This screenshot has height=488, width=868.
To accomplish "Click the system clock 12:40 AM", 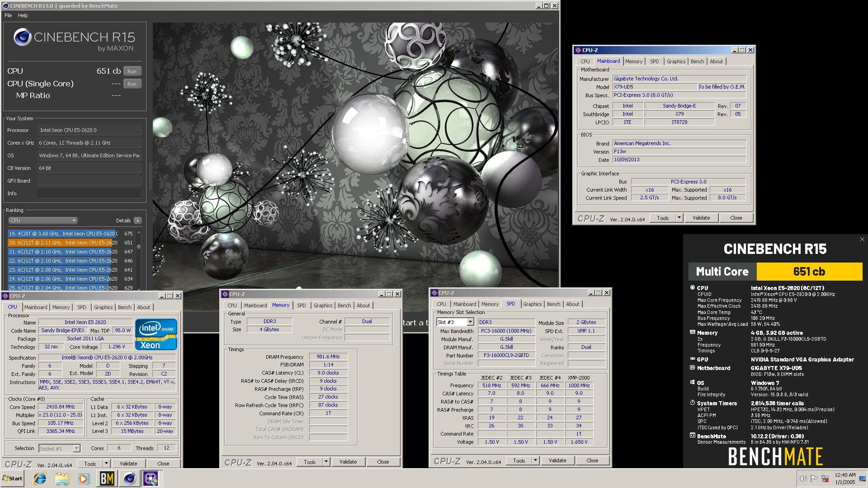I will [845, 475].
